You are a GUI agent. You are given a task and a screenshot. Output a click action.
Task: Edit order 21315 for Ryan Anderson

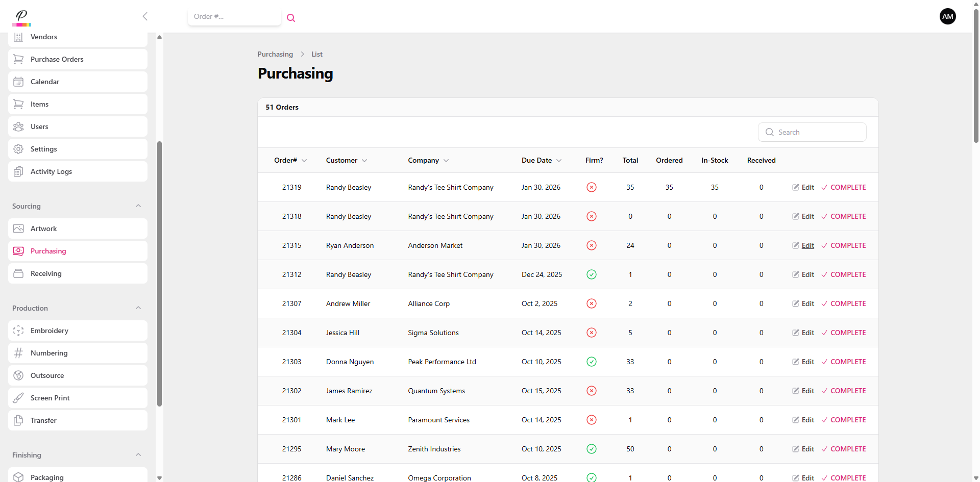803,245
